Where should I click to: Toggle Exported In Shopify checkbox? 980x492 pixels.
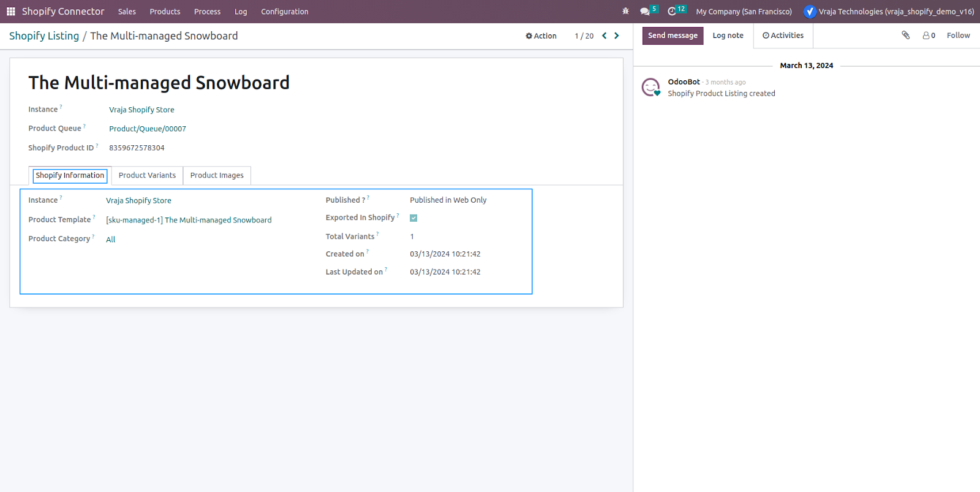(x=413, y=218)
